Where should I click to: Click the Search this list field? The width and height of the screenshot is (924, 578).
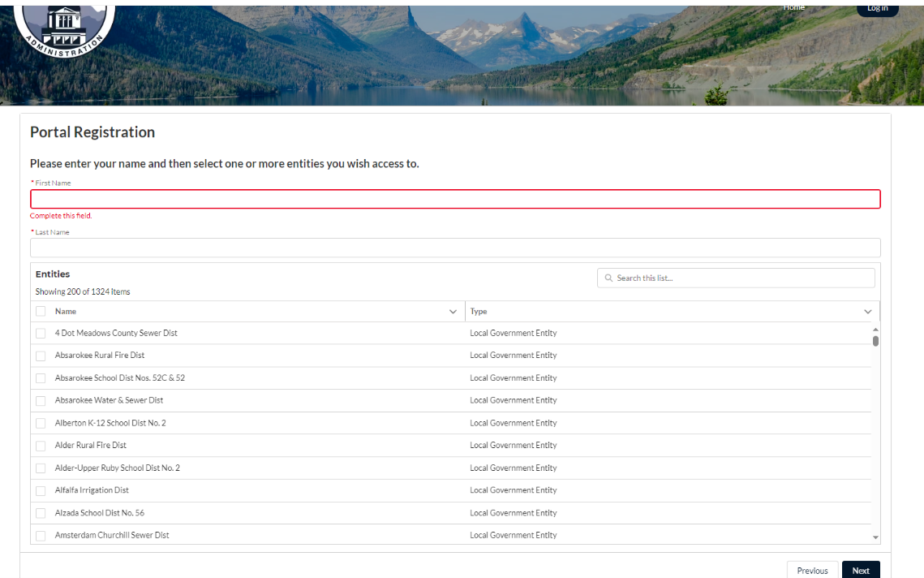click(x=730, y=278)
